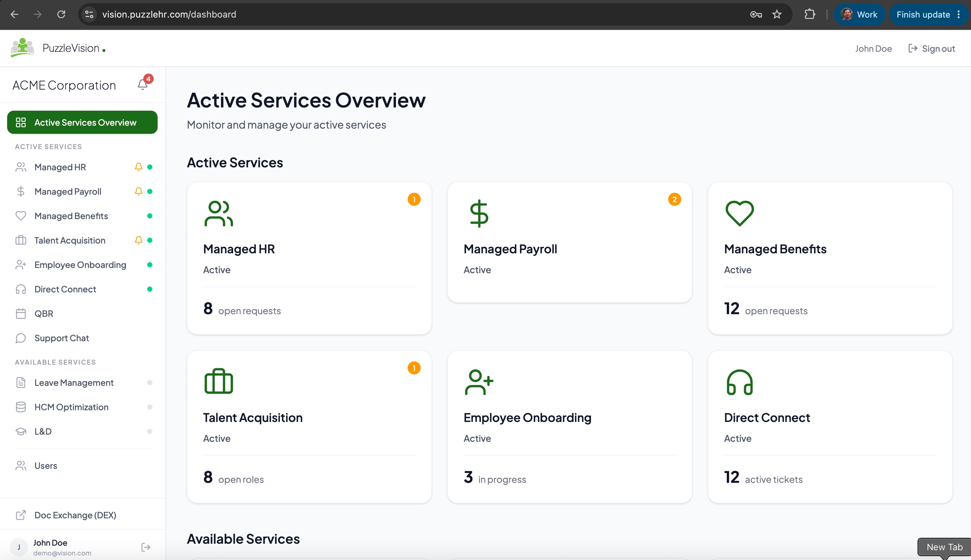Bookmark this page with the star icon
Image resolution: width=971 pixels, height=560 pixels.
click(777, 14)
